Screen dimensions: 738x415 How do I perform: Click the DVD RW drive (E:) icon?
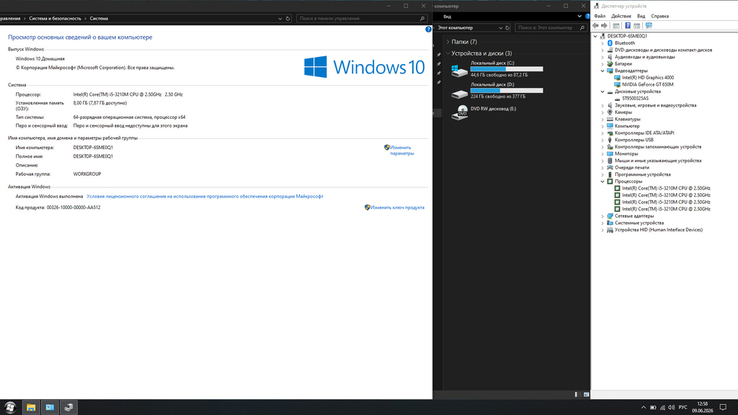click(x=459, y=113)
